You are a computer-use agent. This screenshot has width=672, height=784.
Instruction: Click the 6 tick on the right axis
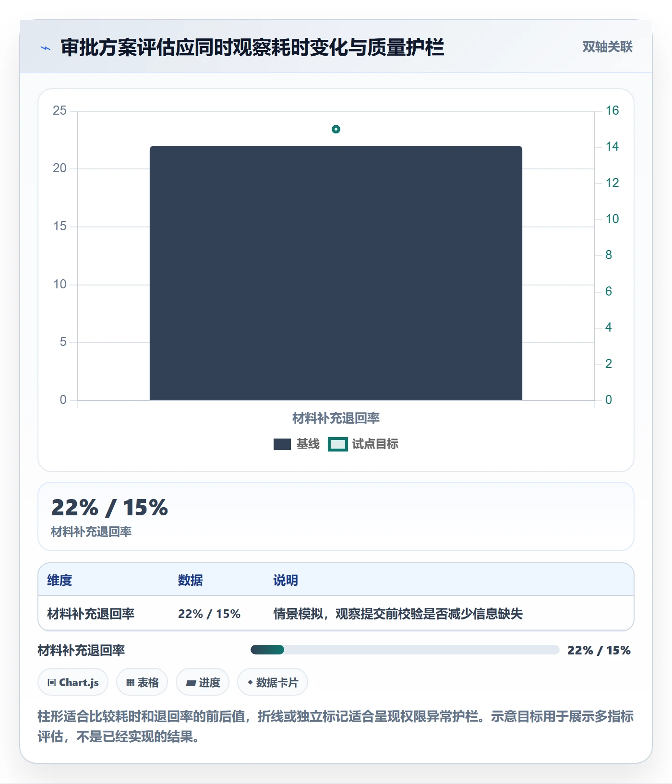(609, 291)
